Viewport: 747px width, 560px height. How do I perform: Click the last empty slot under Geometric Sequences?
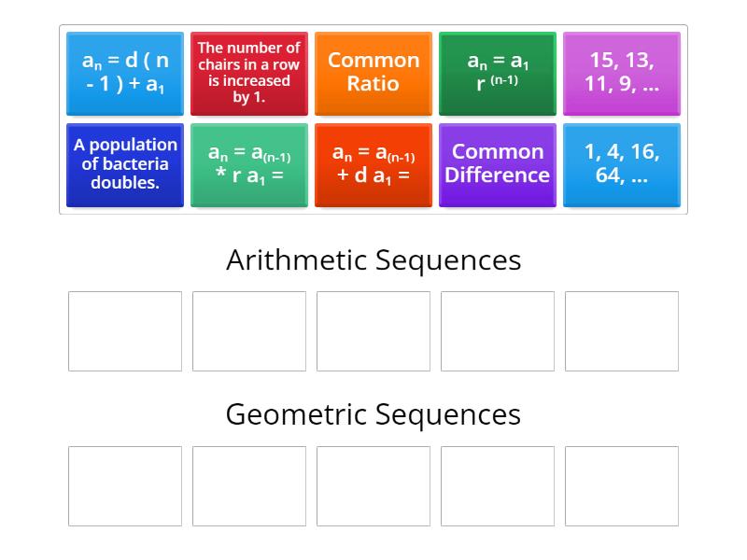point(622,486)
